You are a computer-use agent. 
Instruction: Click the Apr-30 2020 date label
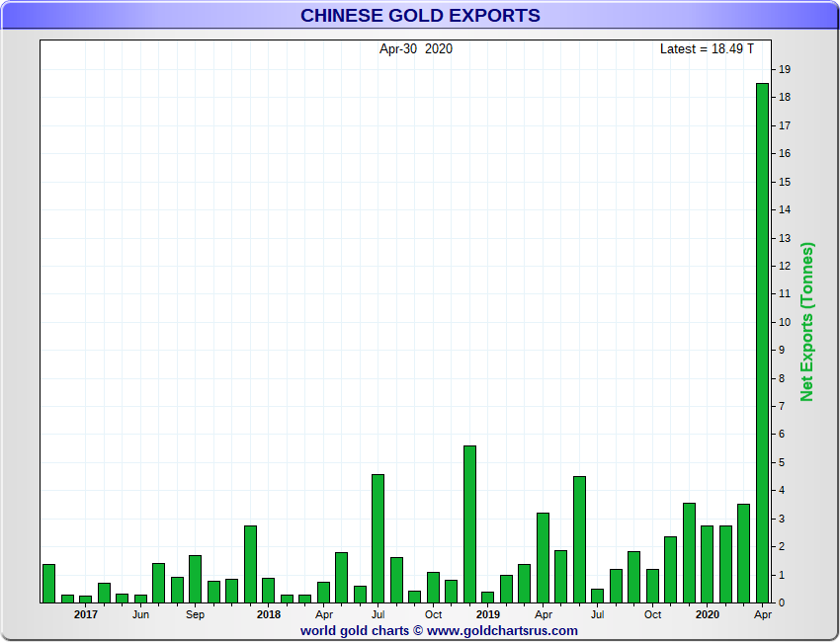416,48
